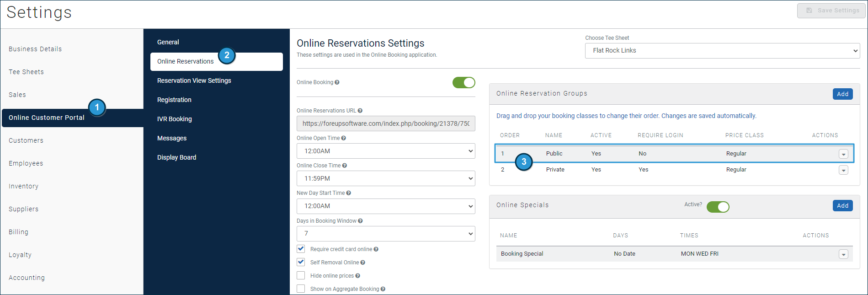Open the Online Close Time dropdown
This screenshot has width=868, height=295.
pyautogui.click(x=386, y=178)
